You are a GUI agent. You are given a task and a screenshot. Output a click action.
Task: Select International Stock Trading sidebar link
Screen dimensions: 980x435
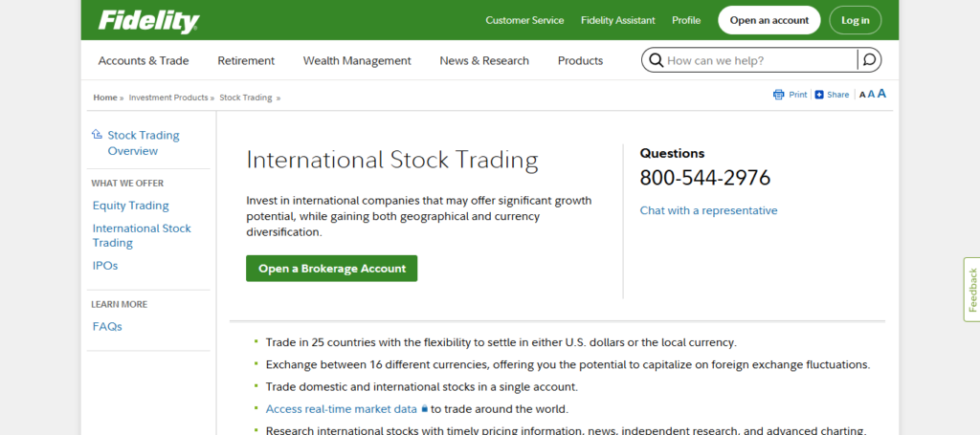[x=142, y=235]
